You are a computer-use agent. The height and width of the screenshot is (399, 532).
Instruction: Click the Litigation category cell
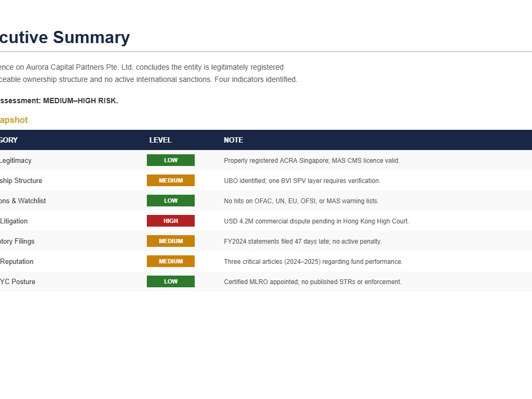pyautogui.click(x=14, y=221)
